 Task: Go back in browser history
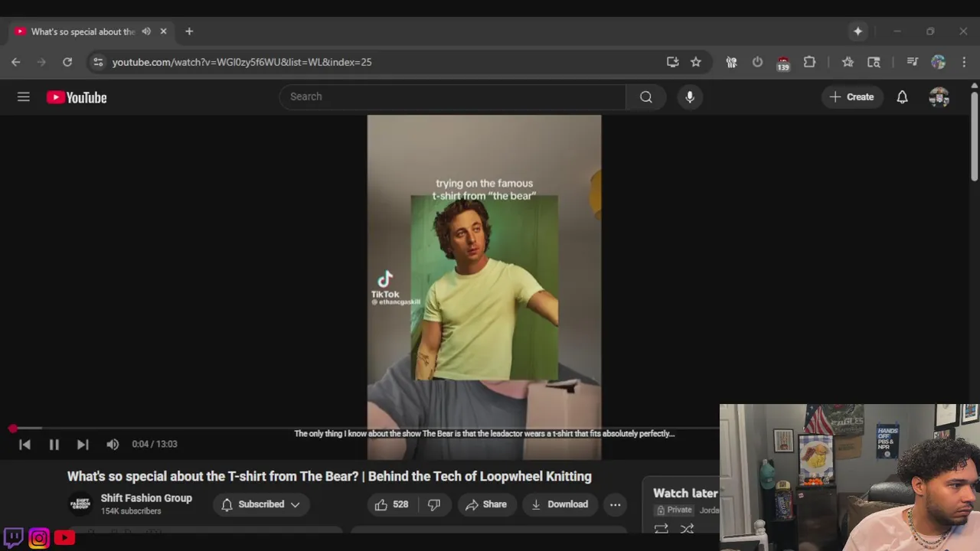(16, 62)
